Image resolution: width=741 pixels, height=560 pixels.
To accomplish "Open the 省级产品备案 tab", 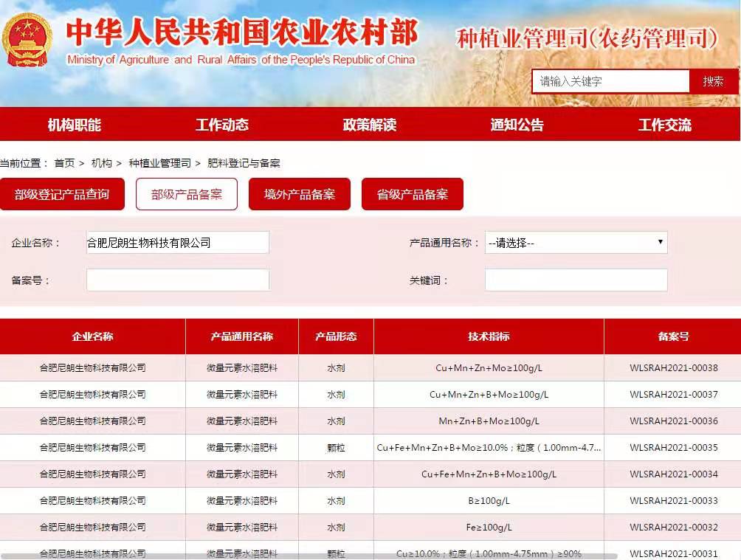I will [x=412, y=194].
